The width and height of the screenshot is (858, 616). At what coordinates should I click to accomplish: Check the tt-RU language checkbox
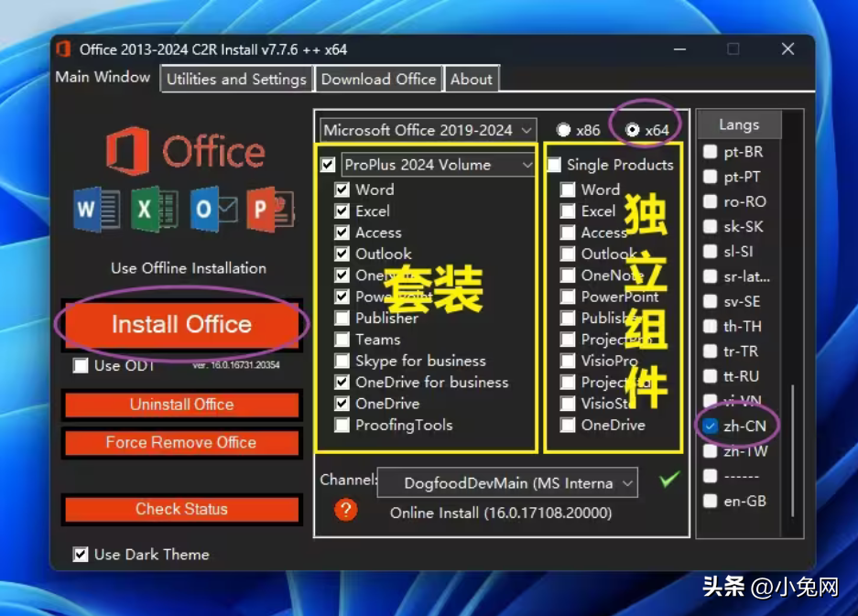click(x=711, y=376)
